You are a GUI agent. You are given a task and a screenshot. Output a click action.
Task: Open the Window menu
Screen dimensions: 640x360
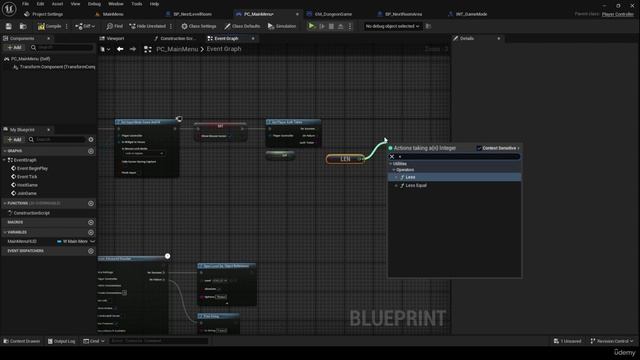116,4
